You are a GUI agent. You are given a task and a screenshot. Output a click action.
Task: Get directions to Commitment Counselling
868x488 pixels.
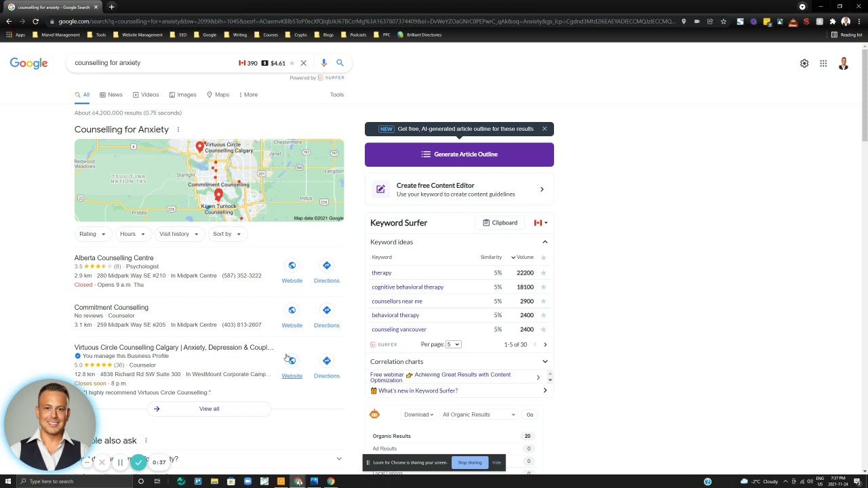(326, 310)
